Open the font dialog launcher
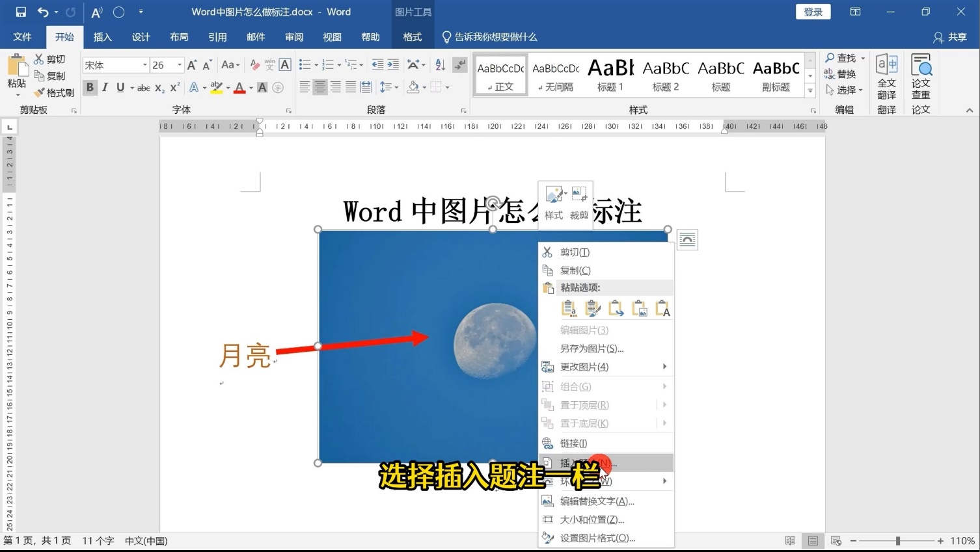Image resolution: width=980 pixels, height=552 pixels. click(288, 111)
